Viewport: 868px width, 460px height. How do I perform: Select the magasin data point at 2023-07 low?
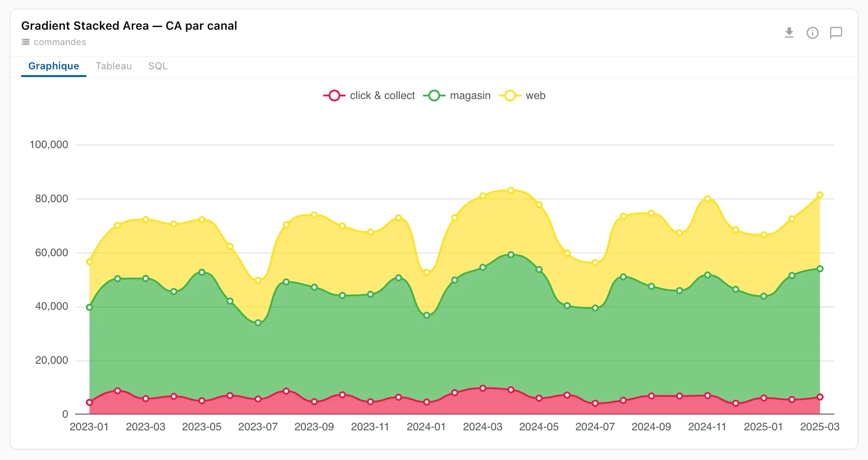(258, 323)
